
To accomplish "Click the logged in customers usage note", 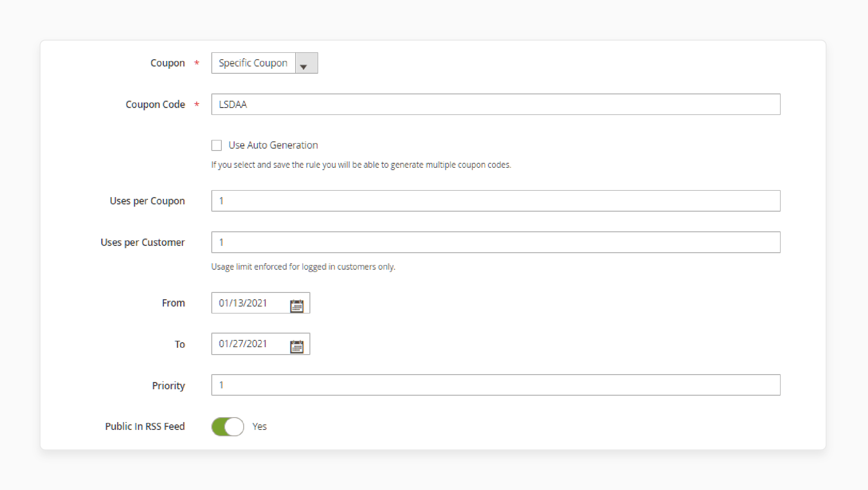I will pos(303,266).
